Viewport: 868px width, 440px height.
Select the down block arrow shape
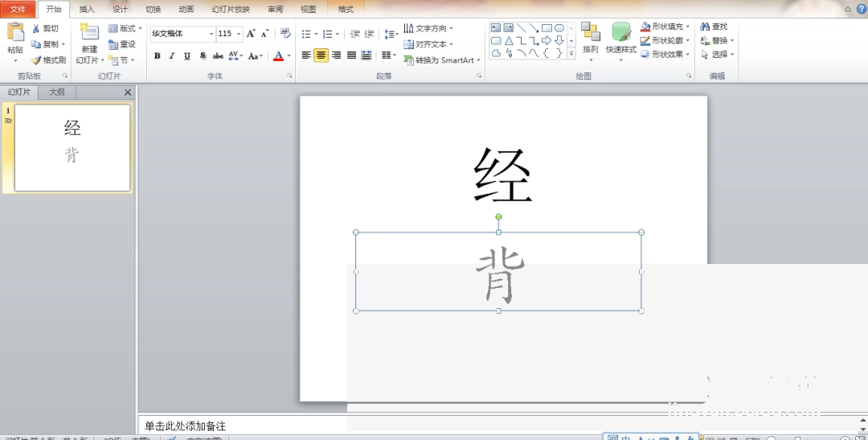click(559, 40)
